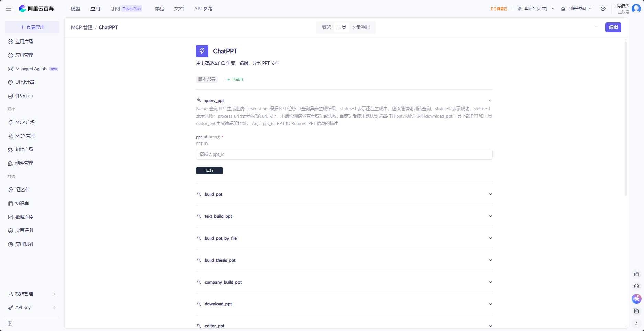Image resolution: width=644 pixels, height=331 pixels.
Task: Expand the build_ppt tool section
Action: coord(344,194)
